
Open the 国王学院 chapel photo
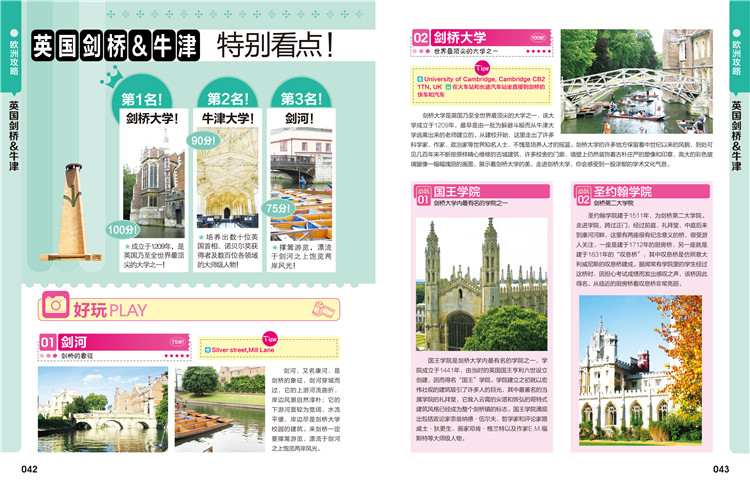click(482, 284)
